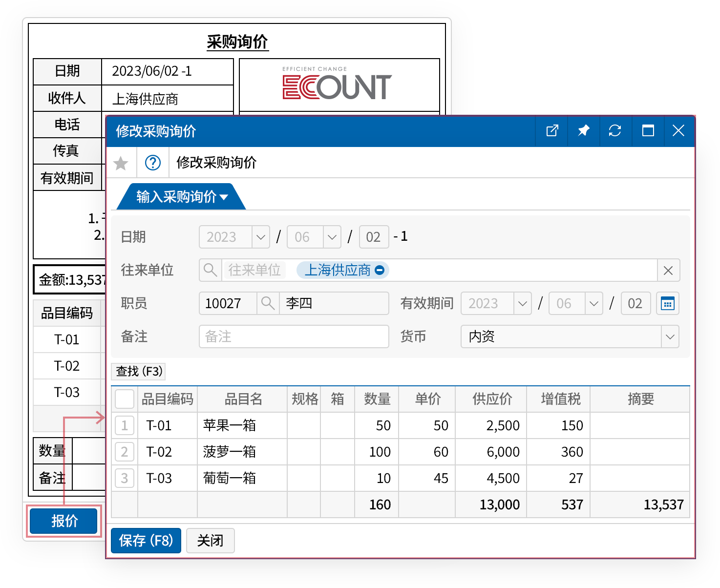Click the search icon in 往来单位 field
This screenshot has width=720, height=588.
pyautogui.click(x=211, y=270)
